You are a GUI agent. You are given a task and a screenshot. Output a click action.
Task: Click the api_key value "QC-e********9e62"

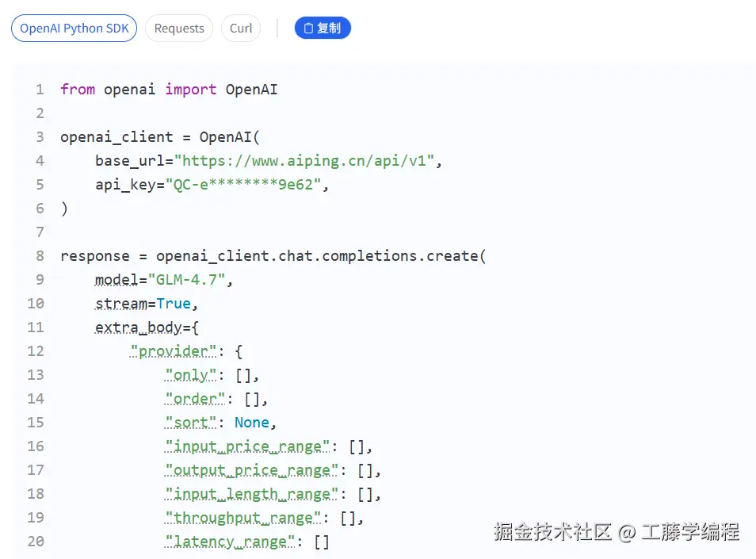243,185
